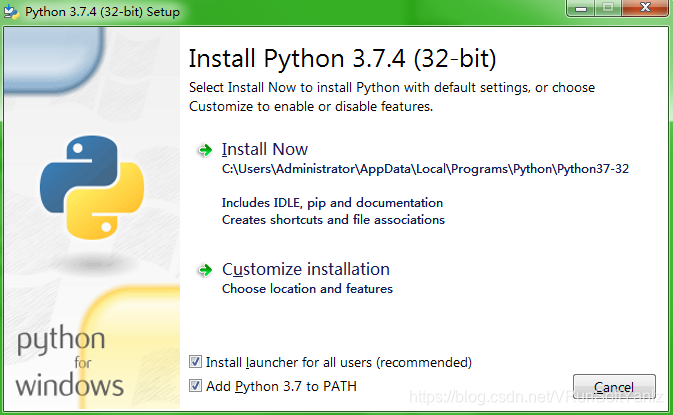673x415 pixels.
Task: Click 'Includes IDLE, pip and documentation' text
Action: [332, 203]
